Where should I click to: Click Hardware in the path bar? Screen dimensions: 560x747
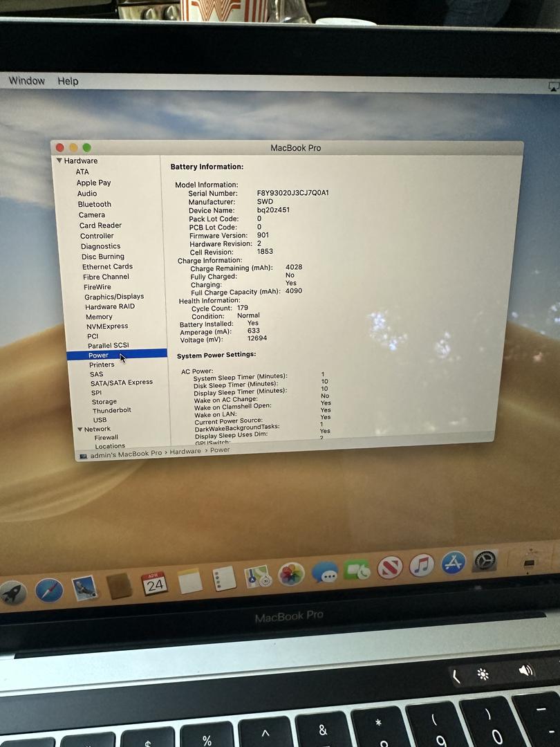185,451
